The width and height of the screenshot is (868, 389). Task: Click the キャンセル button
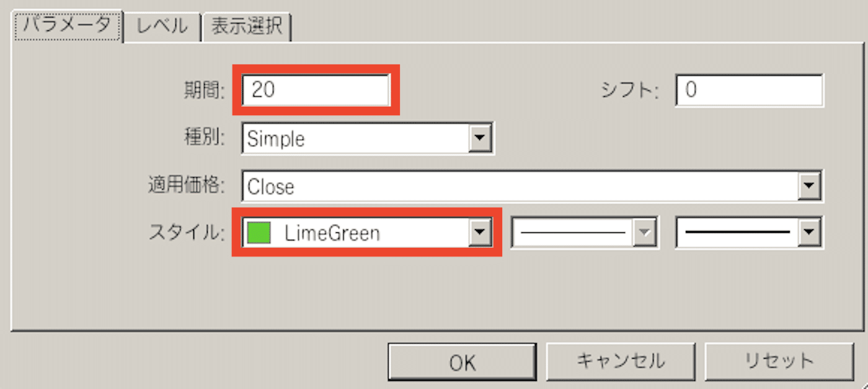click(x=621, y=362)
